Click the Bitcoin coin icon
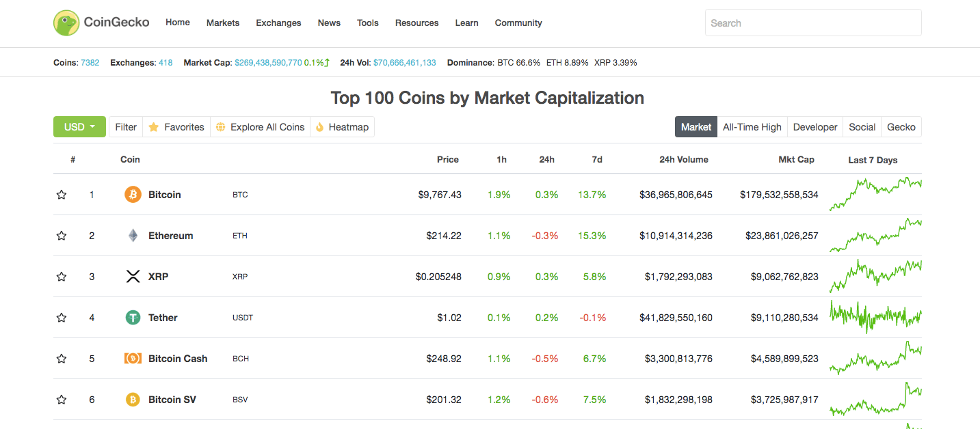Image resolution: width=980 pixels, height=429 pixels. [x=133, y=194]
